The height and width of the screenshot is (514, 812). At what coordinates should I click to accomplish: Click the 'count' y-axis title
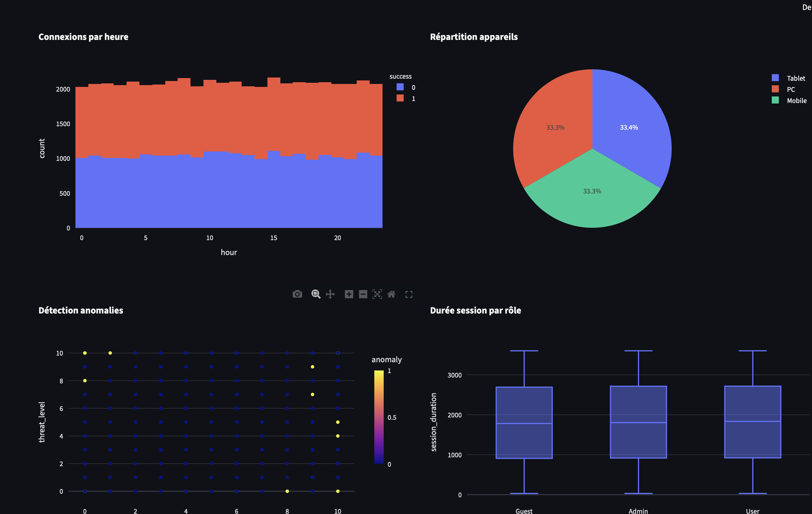point(42,148)
